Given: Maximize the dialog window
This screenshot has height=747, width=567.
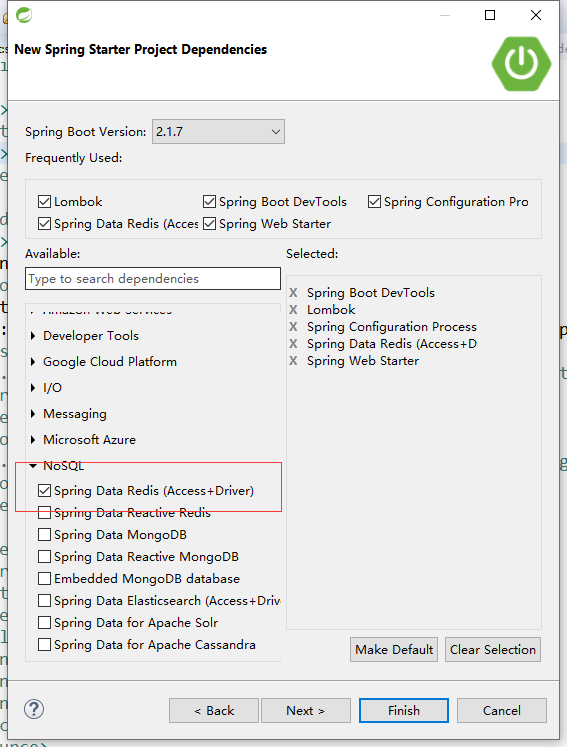Looking at the screenshot, I should (490, 15).
